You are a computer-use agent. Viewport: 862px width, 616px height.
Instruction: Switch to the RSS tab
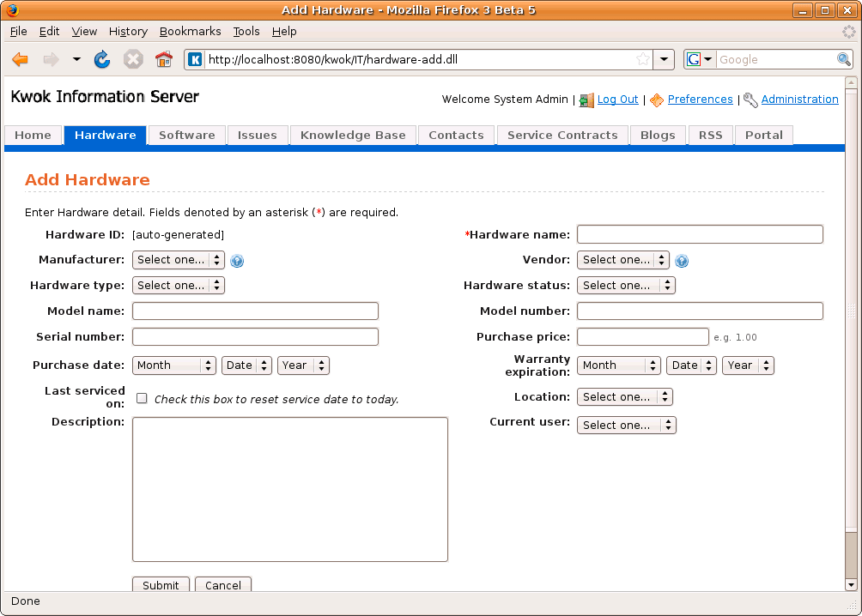pos(710,136)
